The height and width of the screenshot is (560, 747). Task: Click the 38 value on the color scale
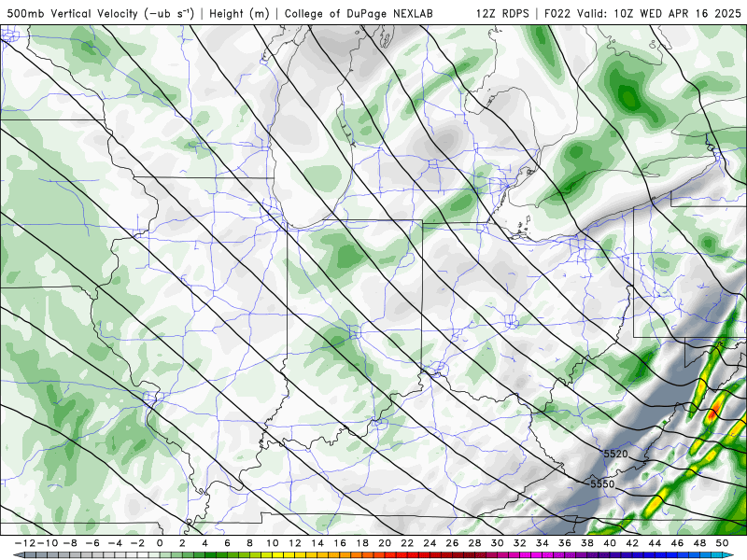pyautogui.click(x=587, y=543)
